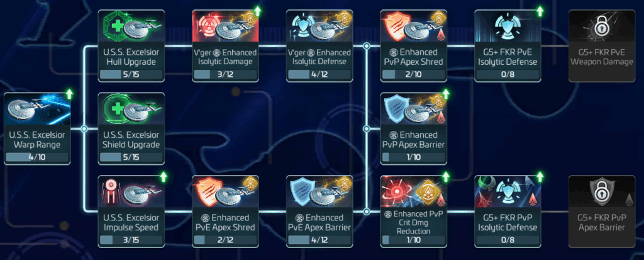Open Enhanced PvP Apex Barrier icon
The width and height of the screenshot is (644, 260).
coord(414,109)
